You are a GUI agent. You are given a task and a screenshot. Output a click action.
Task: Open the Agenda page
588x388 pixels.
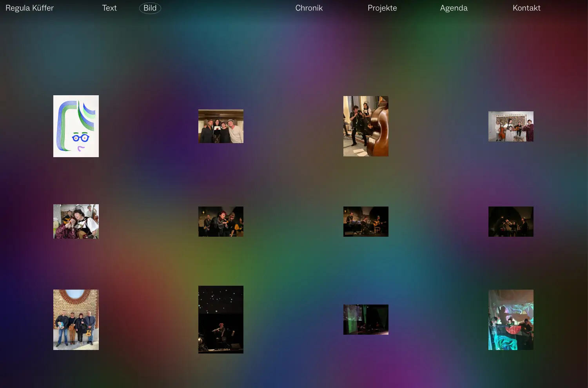454,8
